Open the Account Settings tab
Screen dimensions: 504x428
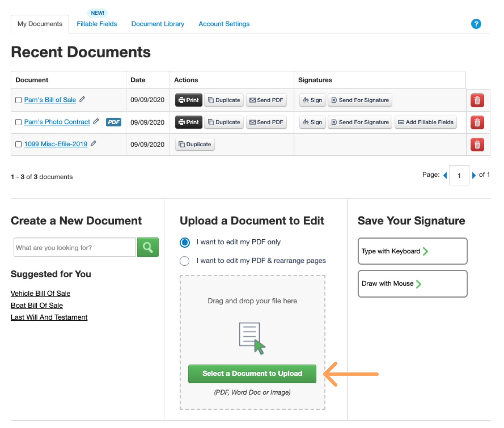(x=224, y=24)
